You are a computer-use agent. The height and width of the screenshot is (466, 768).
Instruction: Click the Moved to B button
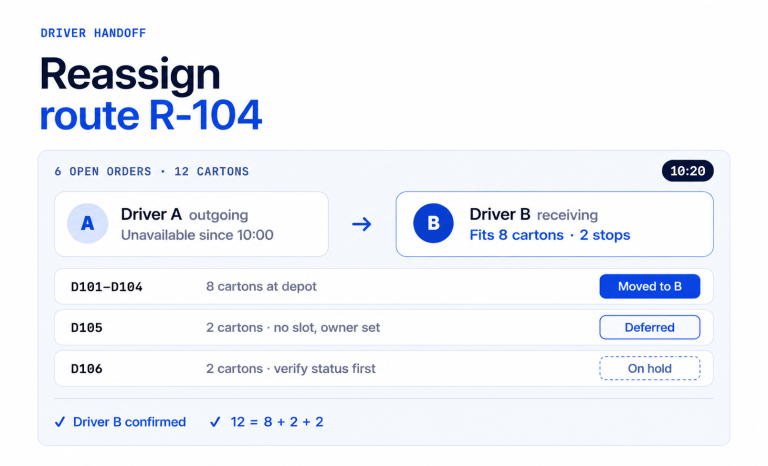649,286
